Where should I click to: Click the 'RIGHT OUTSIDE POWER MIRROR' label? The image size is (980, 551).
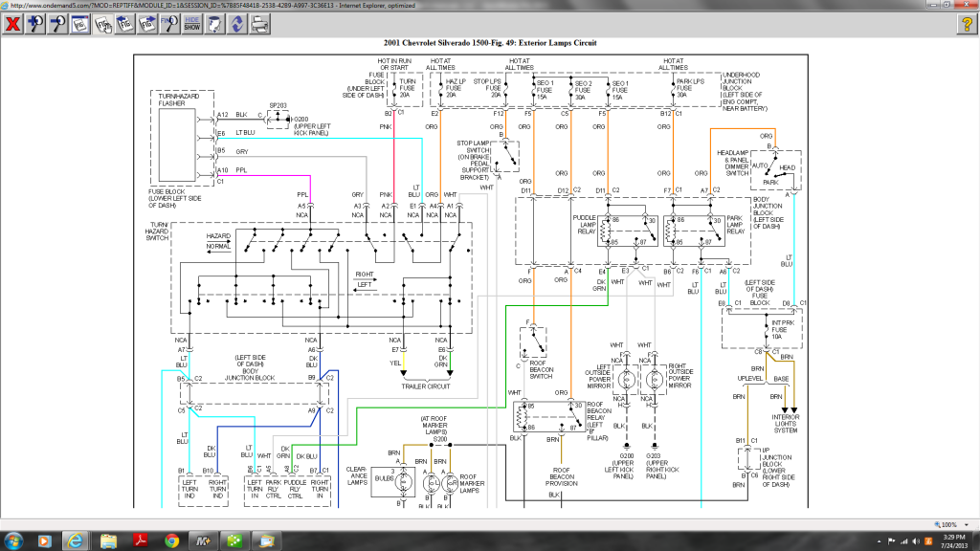tap(680, 375)
